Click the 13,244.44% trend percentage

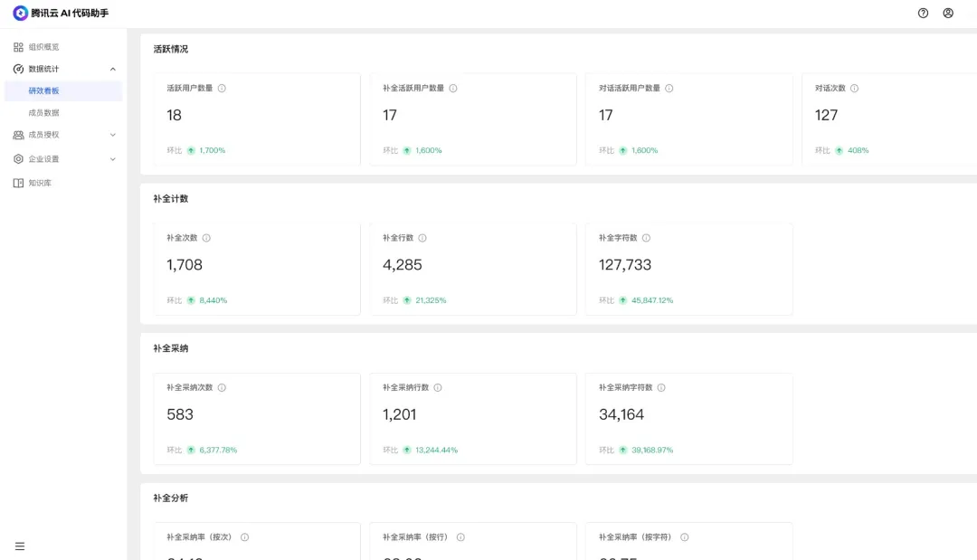[436, 450]
